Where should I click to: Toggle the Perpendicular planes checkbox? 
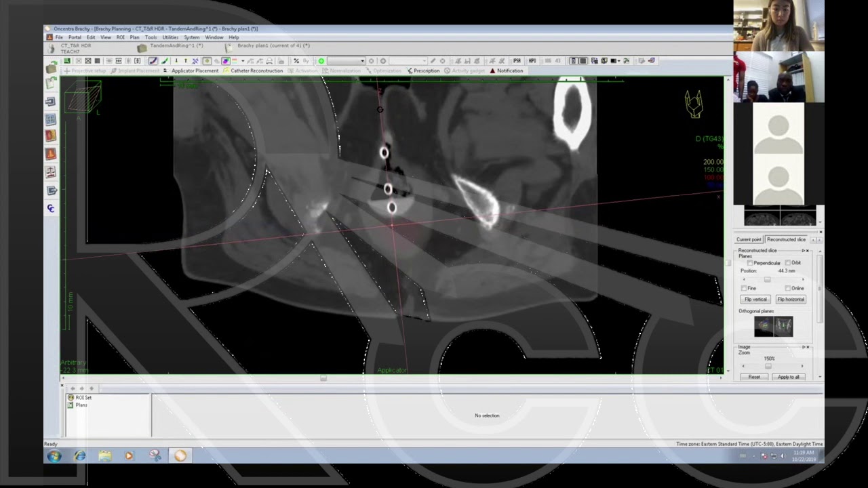tap(750, 263)
